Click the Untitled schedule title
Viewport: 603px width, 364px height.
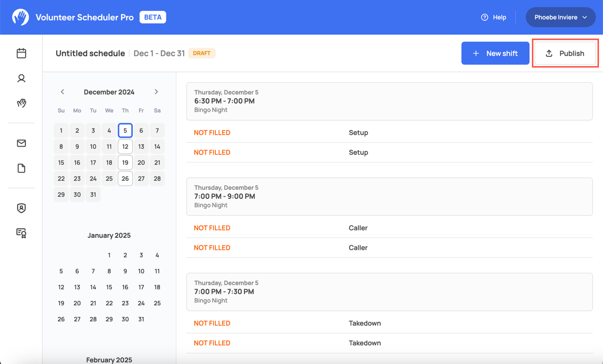coord(90,53)
